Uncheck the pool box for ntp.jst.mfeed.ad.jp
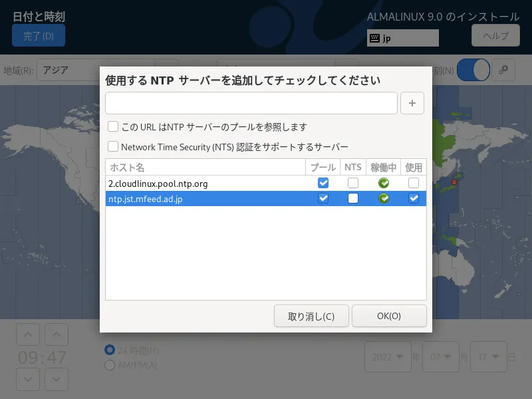 tap(323, 198)
